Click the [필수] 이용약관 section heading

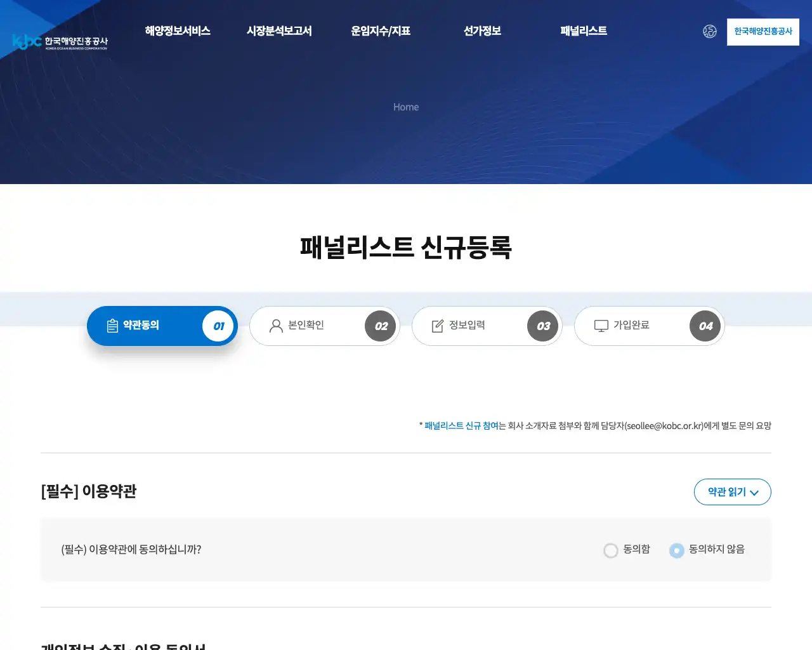pyautogui.click(x=89, y=491)
